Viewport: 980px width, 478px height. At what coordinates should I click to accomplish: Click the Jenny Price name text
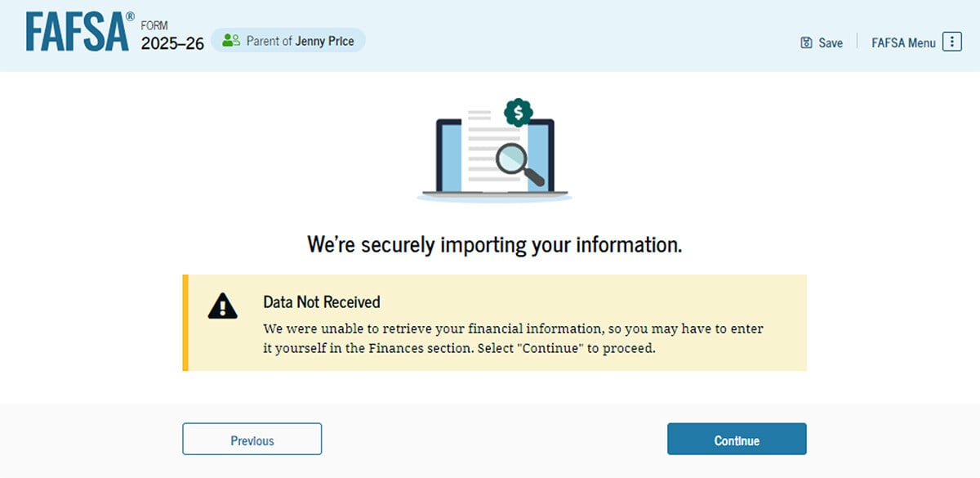(x=324, y=41)
